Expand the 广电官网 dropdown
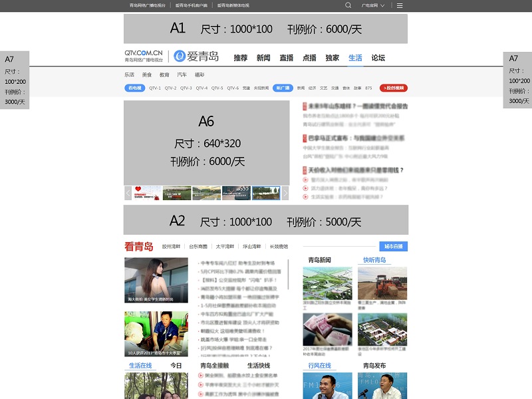 [372, 5]
